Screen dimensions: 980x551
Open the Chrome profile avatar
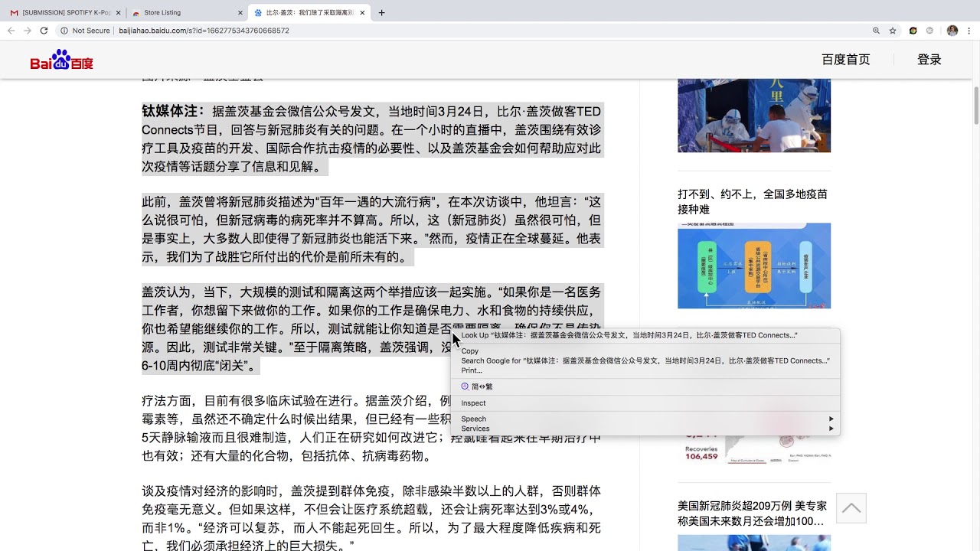tap(952, 31)
